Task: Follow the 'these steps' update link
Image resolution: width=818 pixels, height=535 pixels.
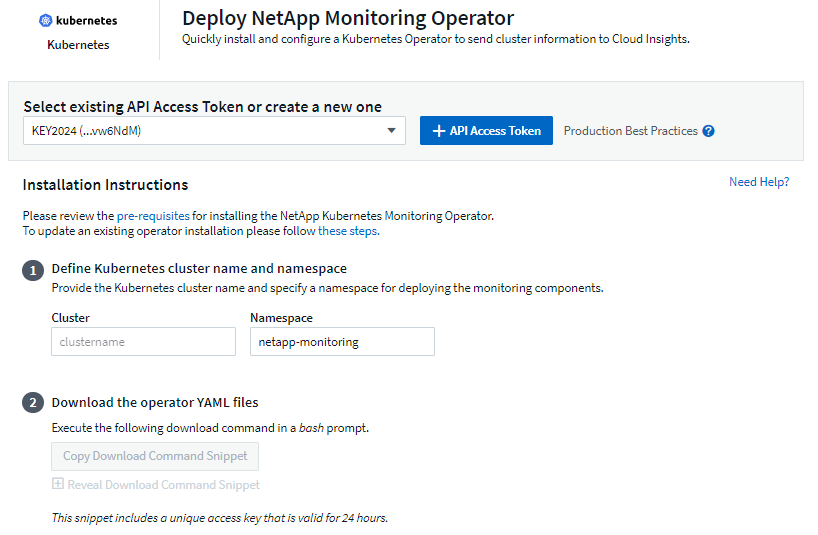Action: pos(348,231)
